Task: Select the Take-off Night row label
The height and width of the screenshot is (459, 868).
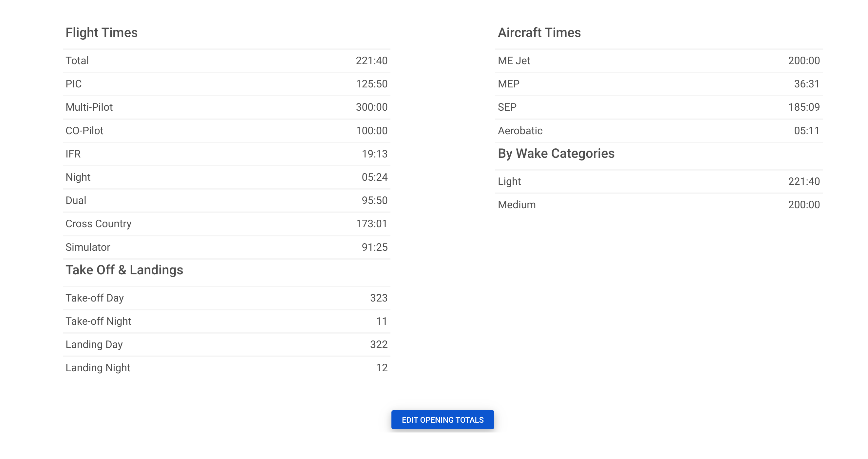Action: point(98,321)
